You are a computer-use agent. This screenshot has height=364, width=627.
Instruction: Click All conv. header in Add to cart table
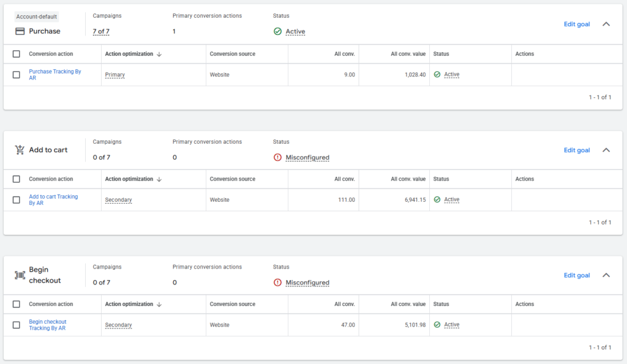[344, 179]
